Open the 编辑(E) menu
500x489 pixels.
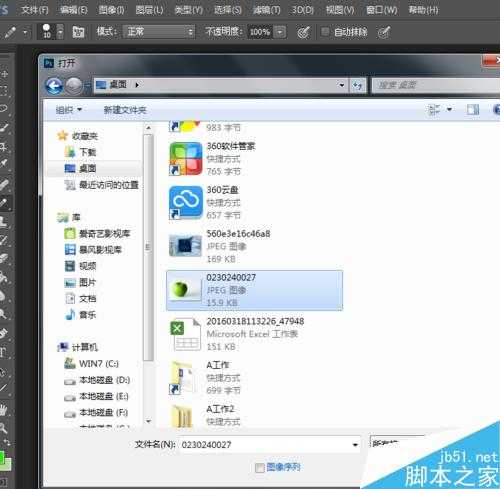pos(73,10)
